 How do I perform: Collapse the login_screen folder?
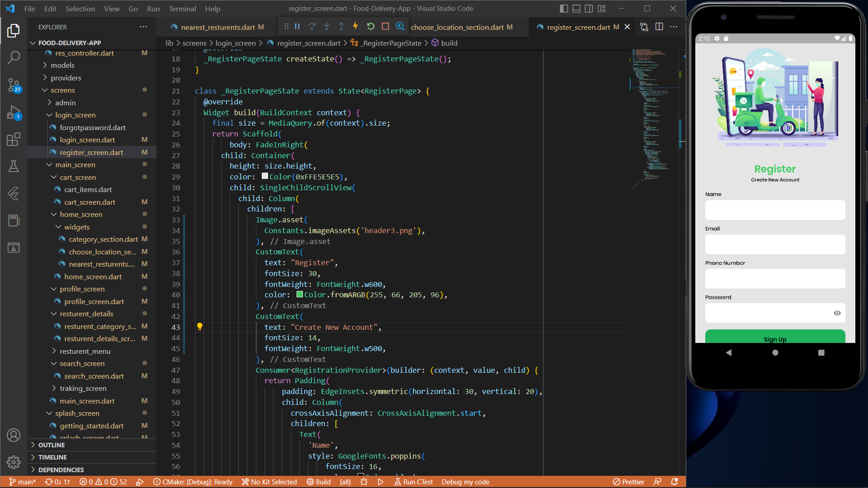coord(50,115)
